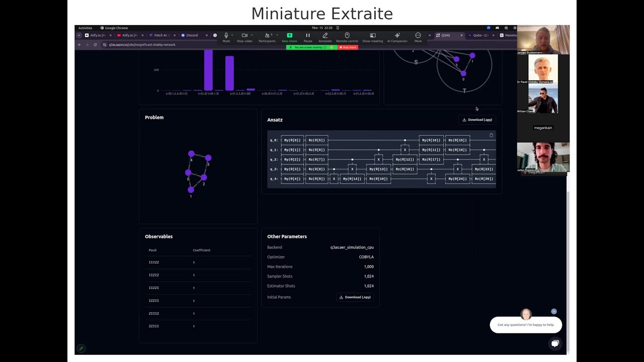Screen dimensions: 644x362
Task: Copy the ansatz circuit to clipboard
Action: tap(491, 135)
